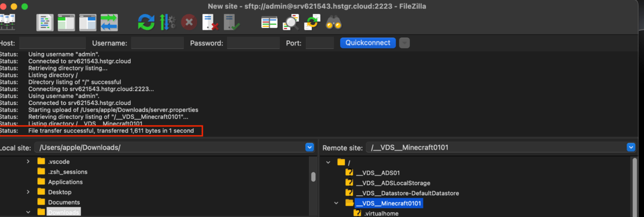This screenshot has width=644, height=217.
Task: Toggle the local directory tree view
Action: click(66, 22)
